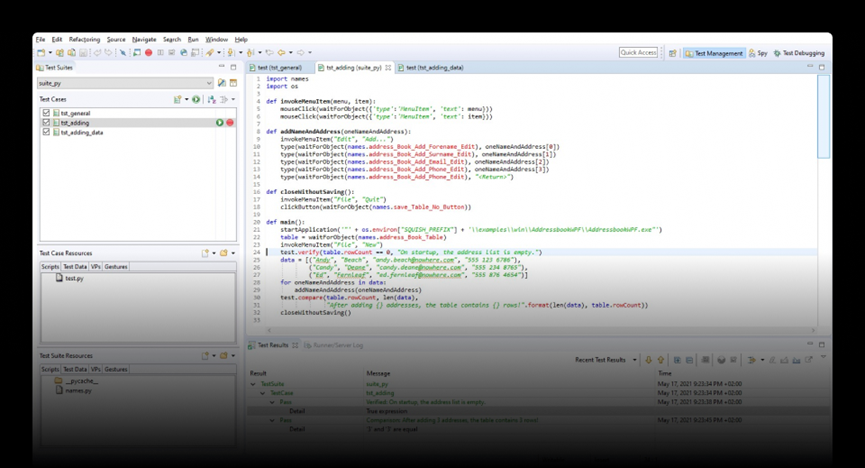Click the Redo arrow in main toolbar
The height and width of the screenshot is (468, 865).
tap(109, 53)
